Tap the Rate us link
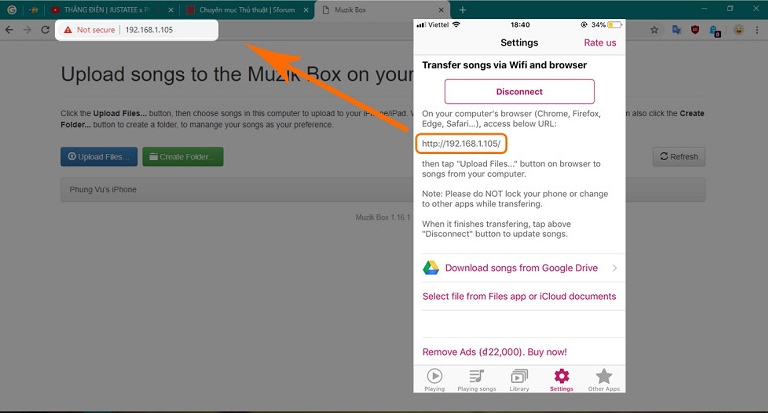 pos(600,43)
